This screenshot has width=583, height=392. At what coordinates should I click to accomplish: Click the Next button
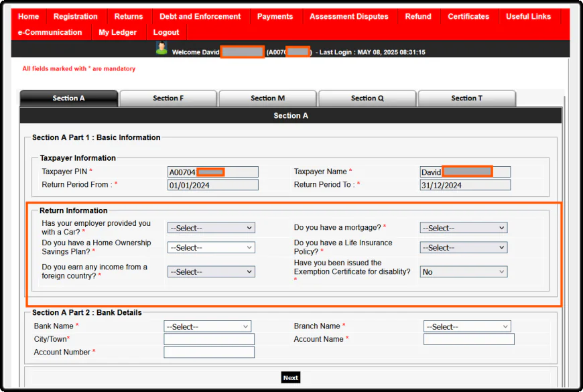[x=290, y=377]
